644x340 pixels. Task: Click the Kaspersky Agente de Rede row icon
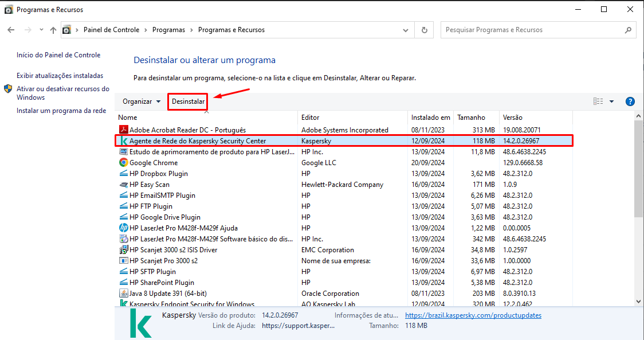123,140
